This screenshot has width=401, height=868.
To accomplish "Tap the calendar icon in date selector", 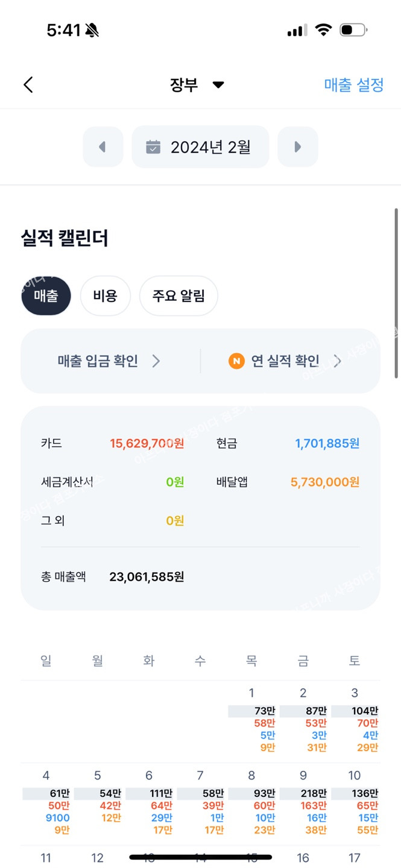I will (153, 146).
